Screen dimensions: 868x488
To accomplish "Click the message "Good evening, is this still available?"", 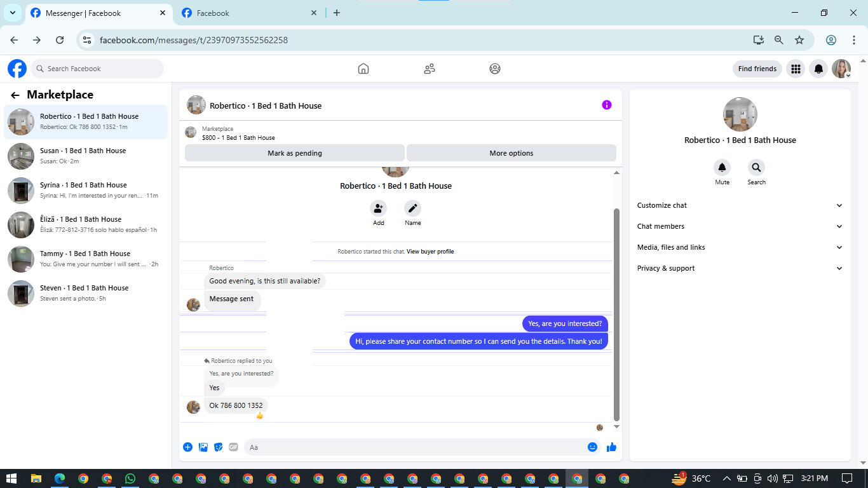I will (x=265, y=281).
